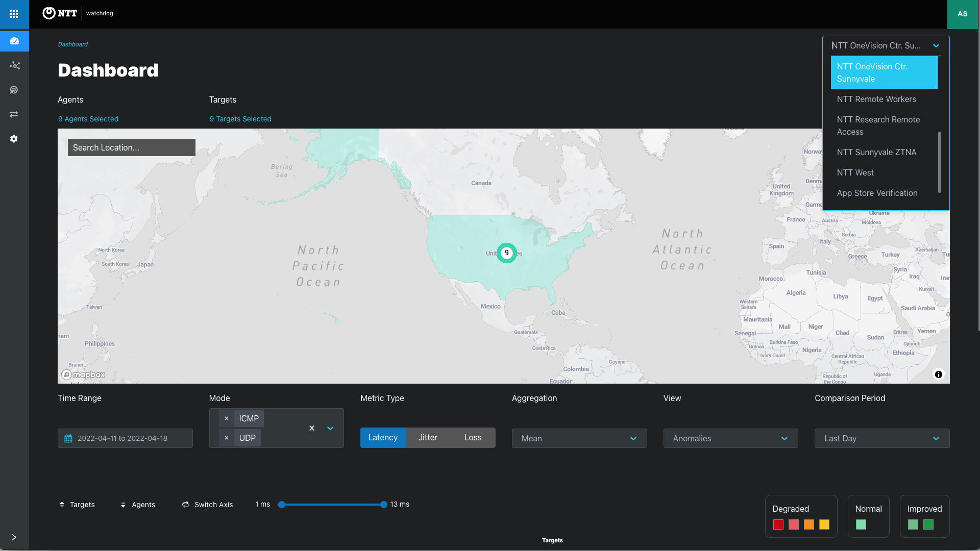980x551 pixels.
Task: Open the Comparison Period Last Day dropdown
Action: click(x=882, y=438)
